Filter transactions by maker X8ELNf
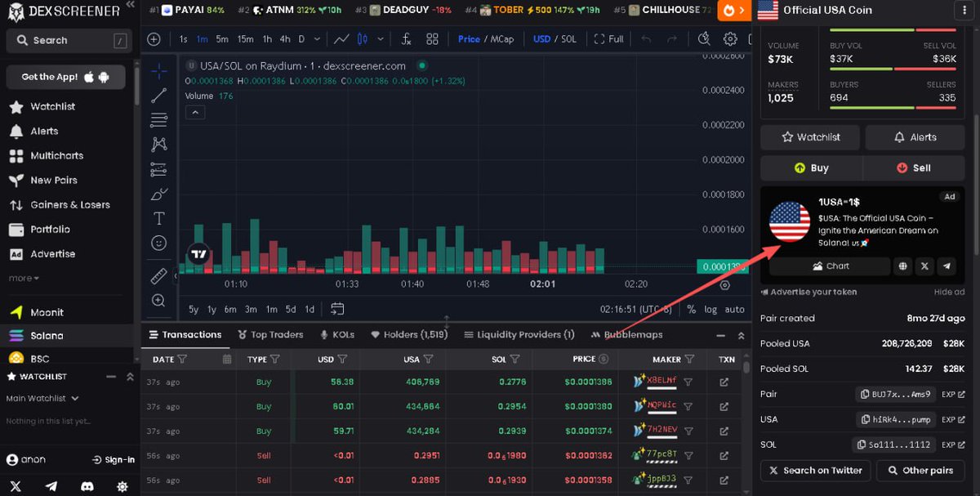The image size is (980, 496). (688, 382)
